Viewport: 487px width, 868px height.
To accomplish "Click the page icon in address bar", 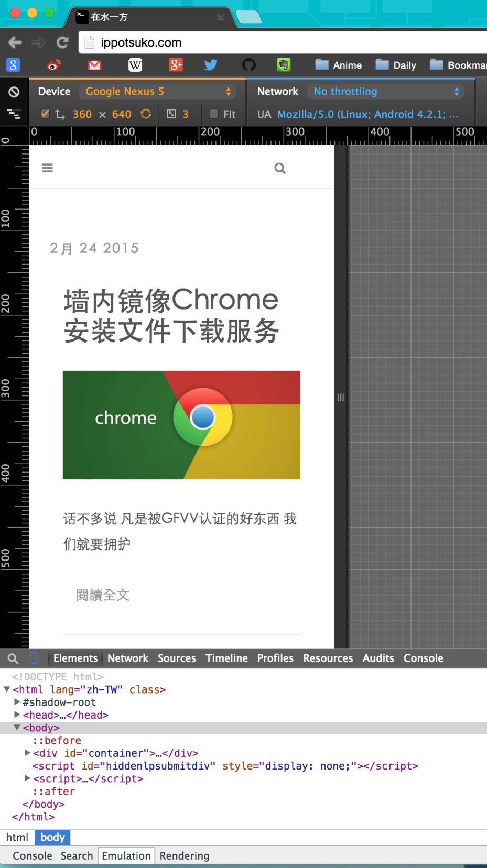I will click(90, 42).
